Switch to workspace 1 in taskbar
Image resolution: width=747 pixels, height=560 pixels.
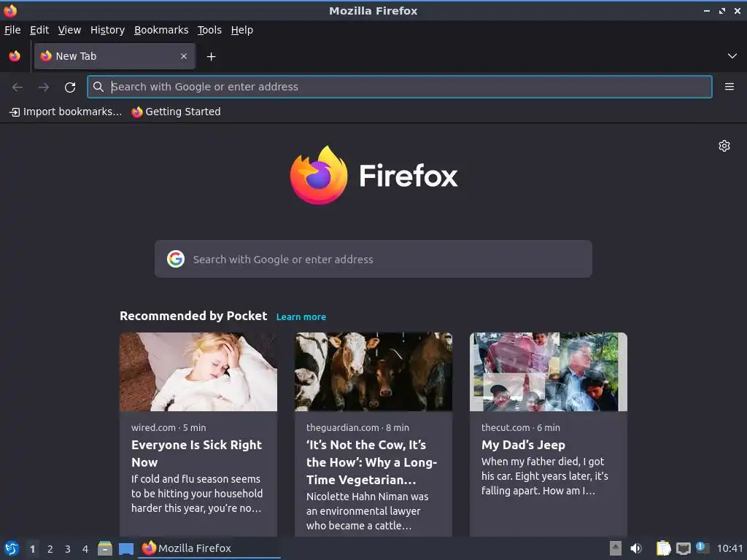32,549
